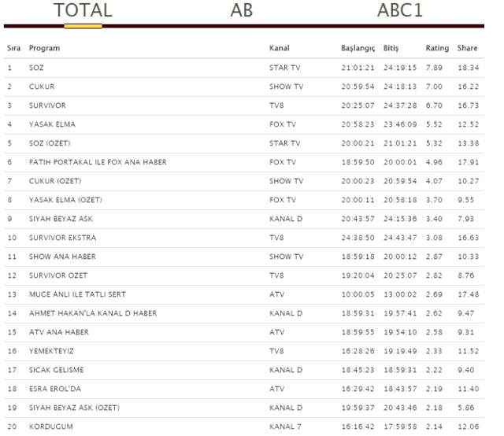Image resolution: width=504 pixels, height=436 pixels.
Task: Select the SOZ program in row 1
Action: [36, 68]
